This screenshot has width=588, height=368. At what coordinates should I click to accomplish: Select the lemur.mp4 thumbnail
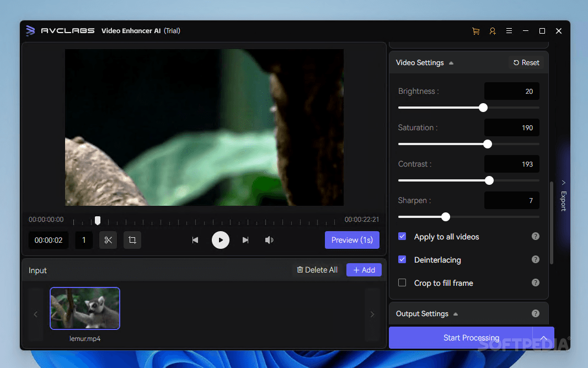pyautogui.click(x=85, y=308)
